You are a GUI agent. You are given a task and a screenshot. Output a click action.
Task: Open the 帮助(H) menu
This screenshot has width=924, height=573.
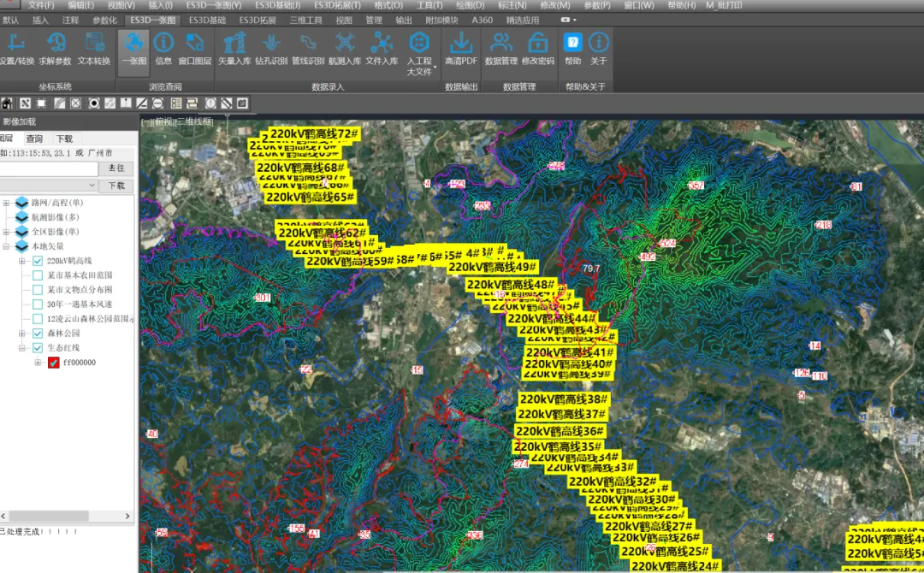click(682, 5)
